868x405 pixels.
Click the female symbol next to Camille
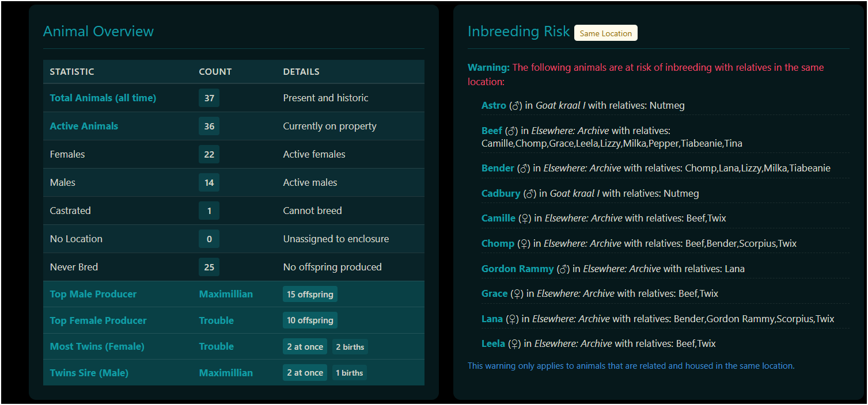[525, 219]
